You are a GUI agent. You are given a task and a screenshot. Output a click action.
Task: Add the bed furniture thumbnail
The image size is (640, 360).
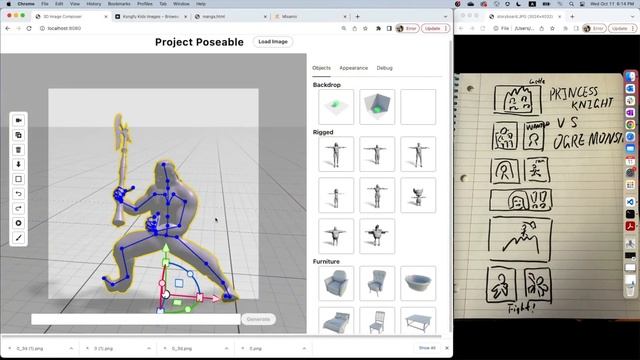[x=336, y=321]
